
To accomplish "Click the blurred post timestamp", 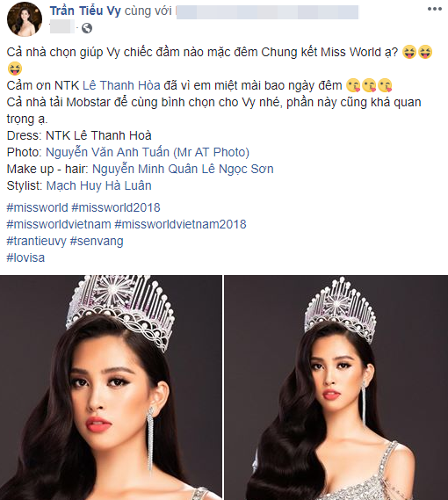I will click(x=61, y=26).
